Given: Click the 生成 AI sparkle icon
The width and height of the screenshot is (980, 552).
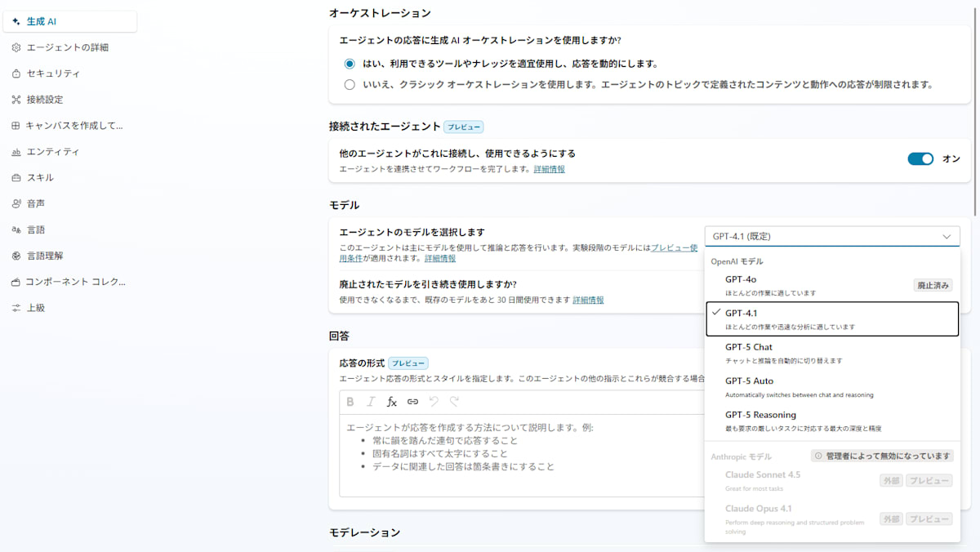Looking at the screenshot, I should [16, 21].
